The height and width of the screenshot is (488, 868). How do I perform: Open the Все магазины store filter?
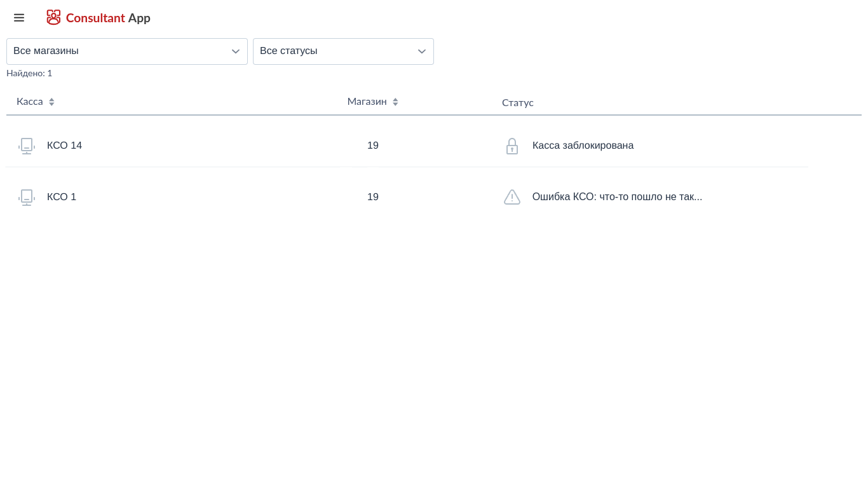(x=121, y=51)
